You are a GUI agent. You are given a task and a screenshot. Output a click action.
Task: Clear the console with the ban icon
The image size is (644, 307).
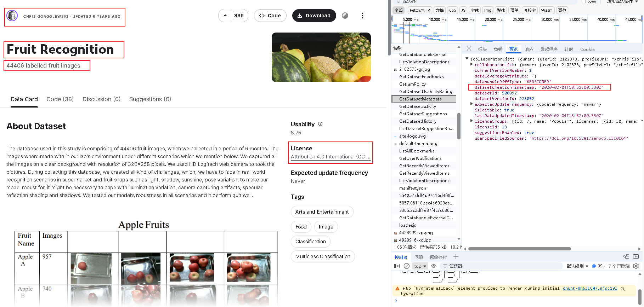(x=407, y=266)
